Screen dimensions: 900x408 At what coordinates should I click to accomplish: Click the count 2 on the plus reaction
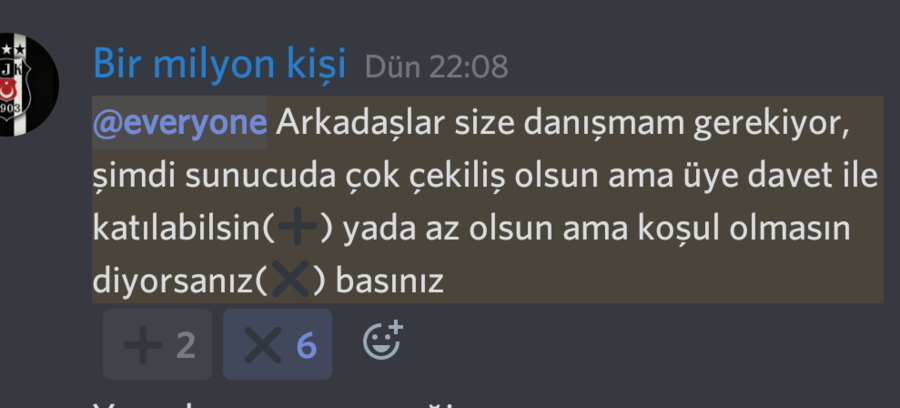(185, 345)
